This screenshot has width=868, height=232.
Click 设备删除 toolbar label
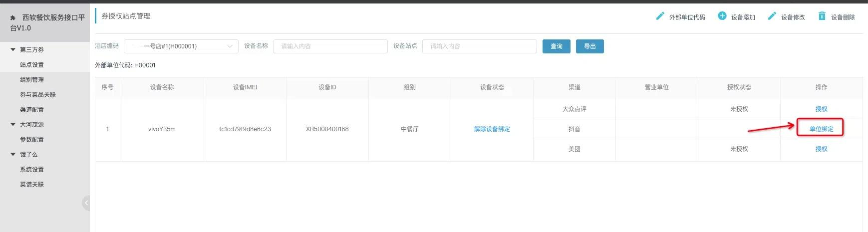pos(843,17)
